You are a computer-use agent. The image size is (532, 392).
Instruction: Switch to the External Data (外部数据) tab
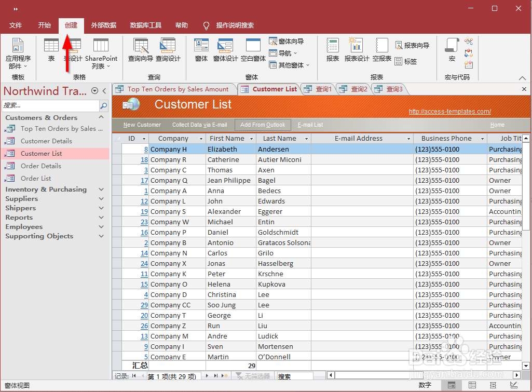[x=104, y=25]
